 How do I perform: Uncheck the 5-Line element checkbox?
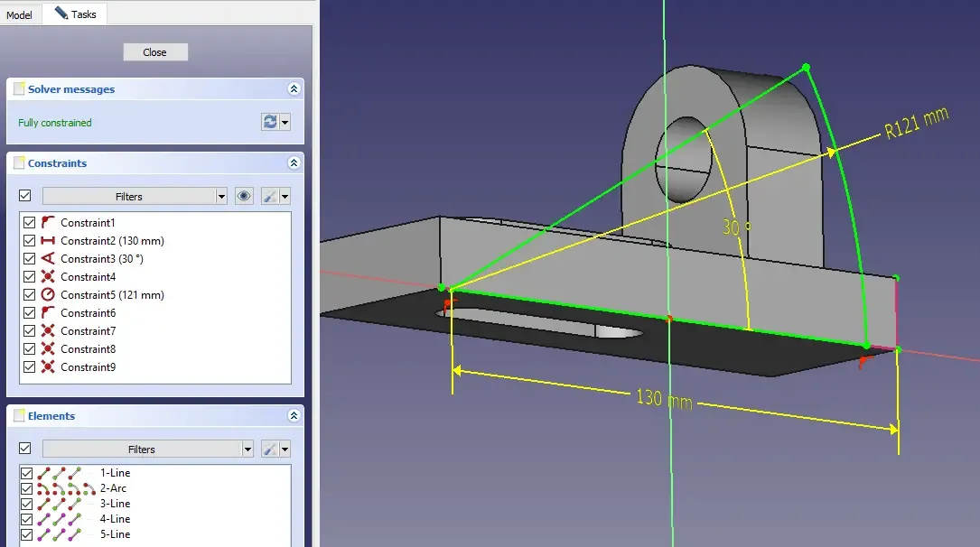[x=27, y=534]
